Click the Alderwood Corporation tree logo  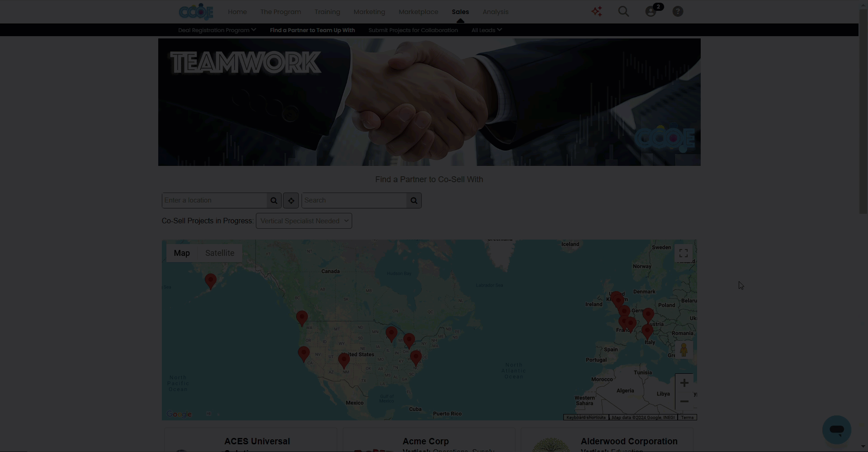[x=551, y=445]
